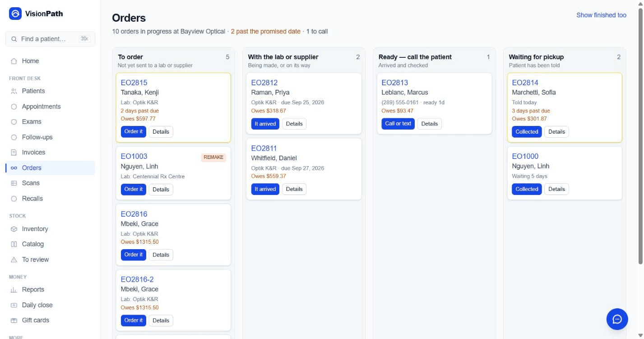
Task: Click 'Owes $597.77' on Tanaka's card
Action: (138, 119)
